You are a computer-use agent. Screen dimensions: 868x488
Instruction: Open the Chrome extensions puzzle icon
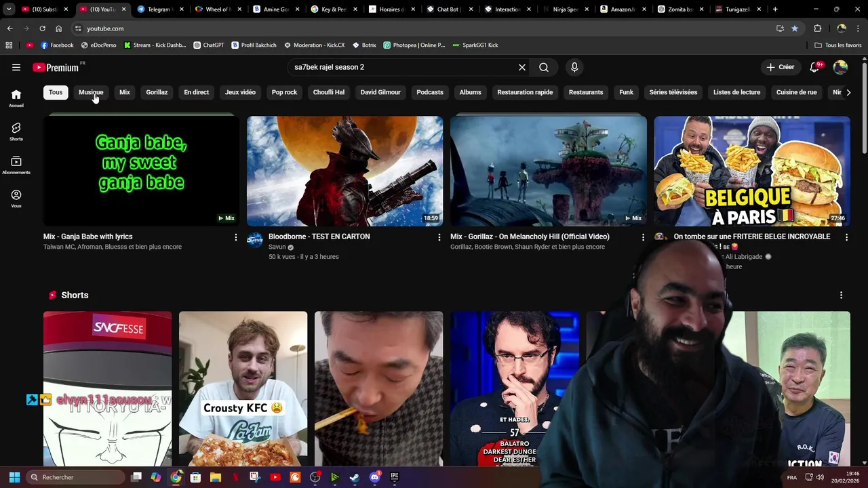click(x=817, y=28)
